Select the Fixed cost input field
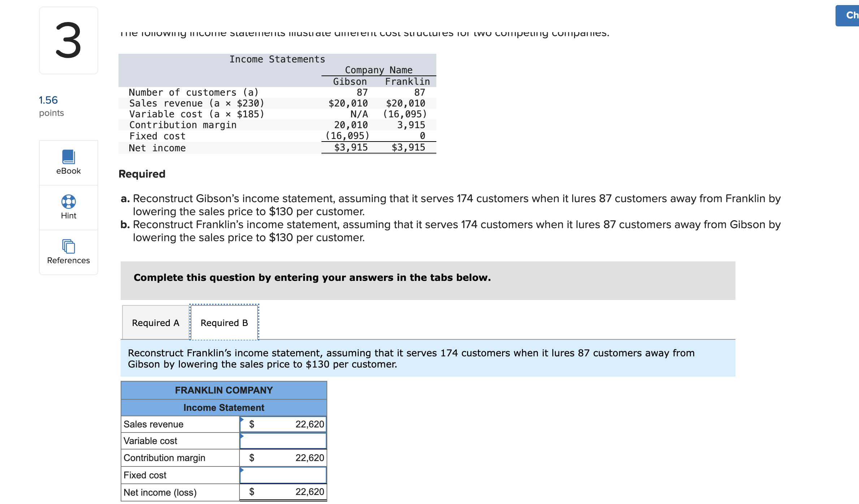 (283, 475)
